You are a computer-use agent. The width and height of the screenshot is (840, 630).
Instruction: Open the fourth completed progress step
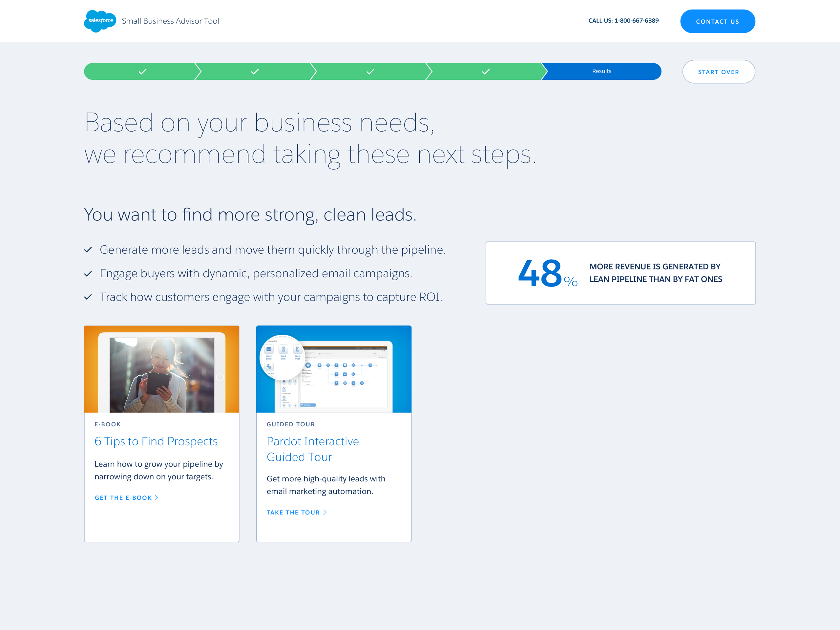(x=486, y=72)
